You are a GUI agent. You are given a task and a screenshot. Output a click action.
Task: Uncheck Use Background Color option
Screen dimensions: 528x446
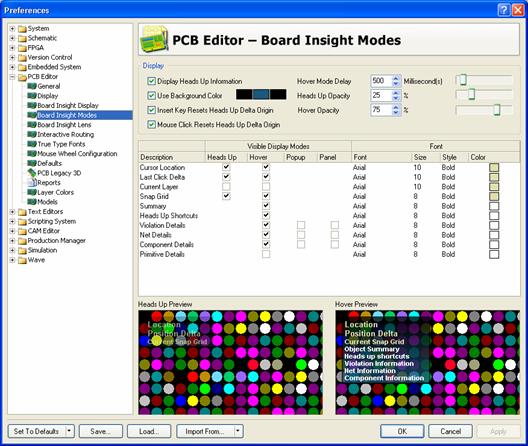152,96
